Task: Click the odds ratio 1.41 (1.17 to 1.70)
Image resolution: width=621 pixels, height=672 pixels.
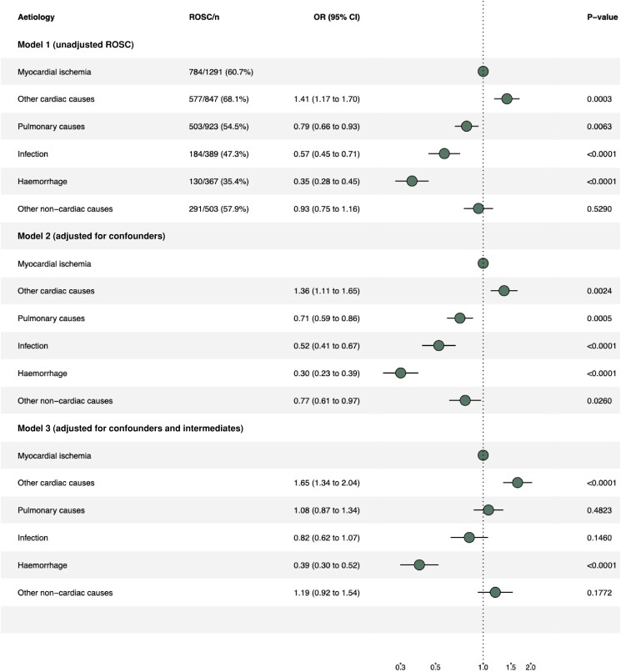Action: click(x=327, y=99)
